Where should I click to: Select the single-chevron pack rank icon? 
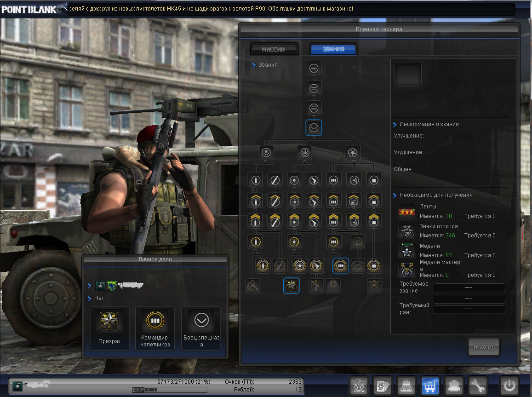374,201
